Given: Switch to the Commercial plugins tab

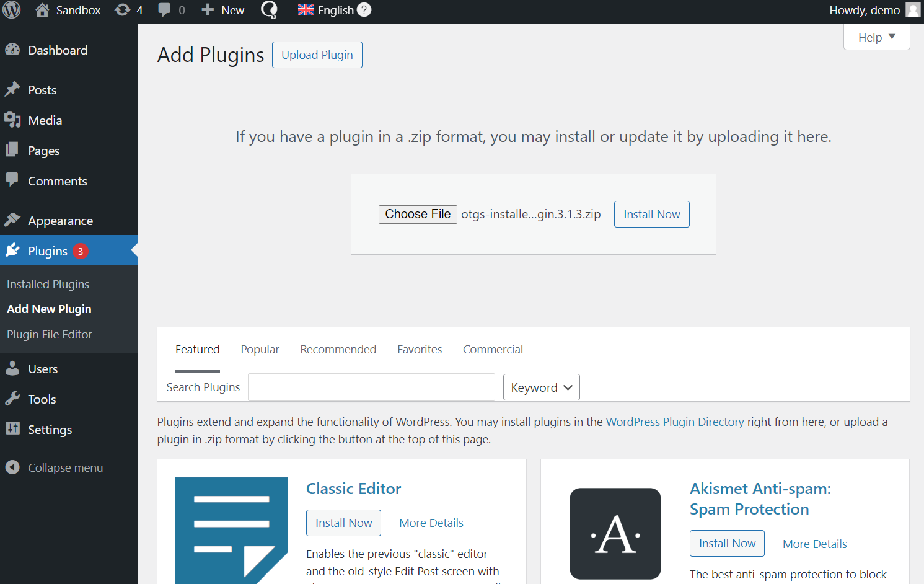Looking at the screenshot, I should (x=493, y=349).
